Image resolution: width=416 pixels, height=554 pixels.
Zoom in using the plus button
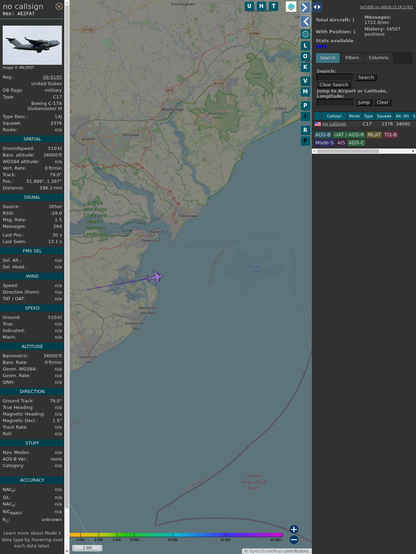pyautogui.click(x=294, y=529)
